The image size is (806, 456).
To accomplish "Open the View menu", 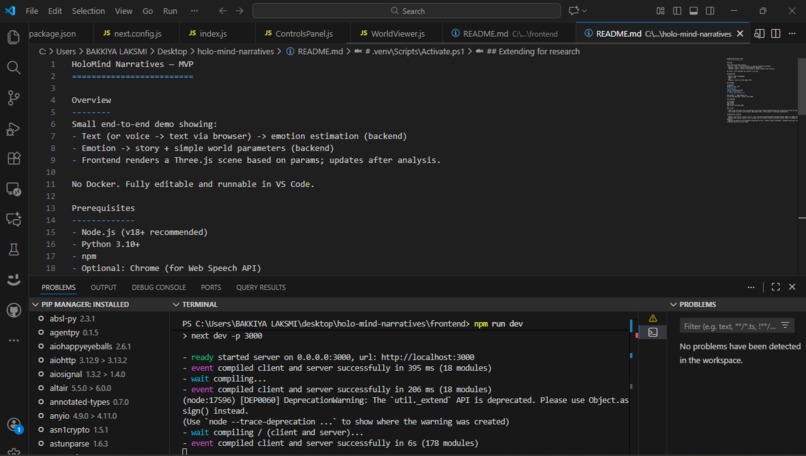I will tap(123, 11).
